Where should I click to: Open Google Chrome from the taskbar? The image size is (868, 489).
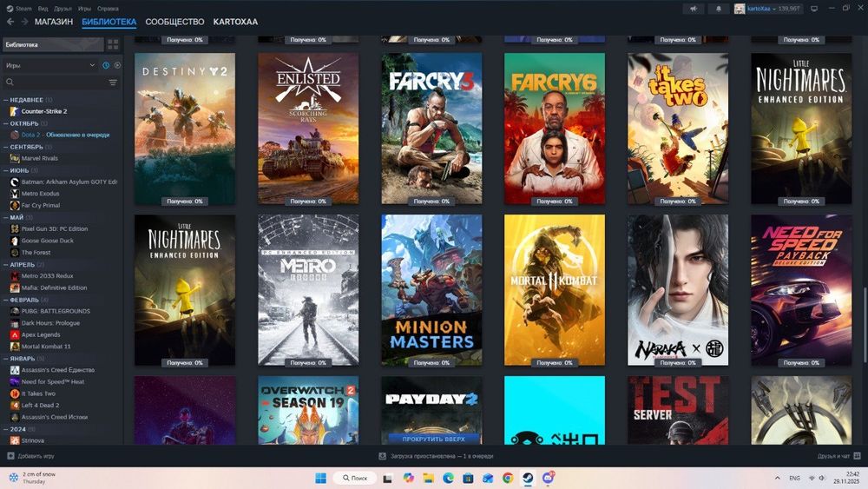tap(508, 478)
